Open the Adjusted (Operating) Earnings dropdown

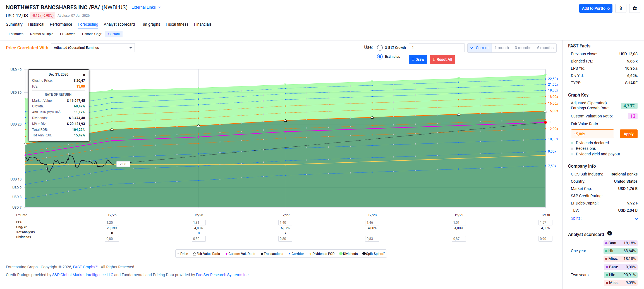(93, 48)
